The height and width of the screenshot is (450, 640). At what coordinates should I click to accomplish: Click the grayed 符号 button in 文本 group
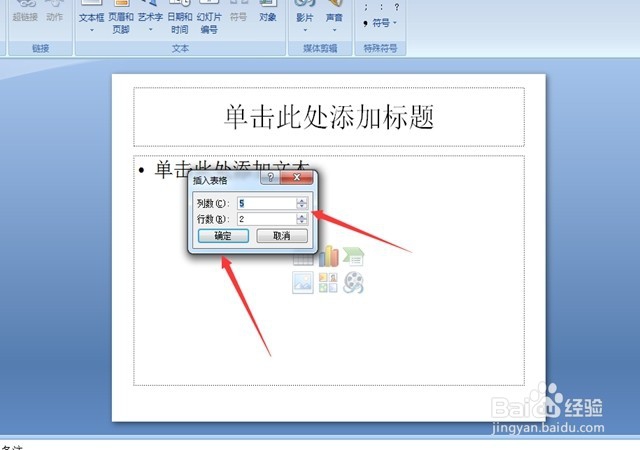(x=238, y=12)
